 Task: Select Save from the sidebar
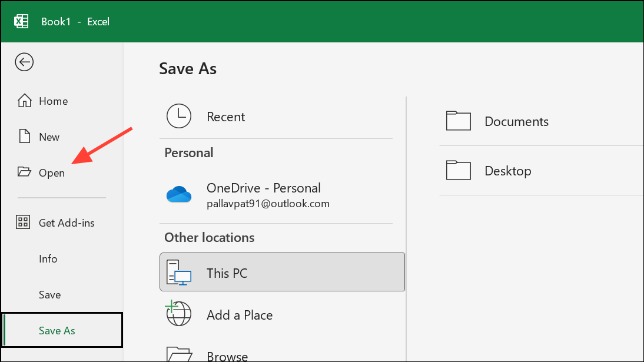49,294
